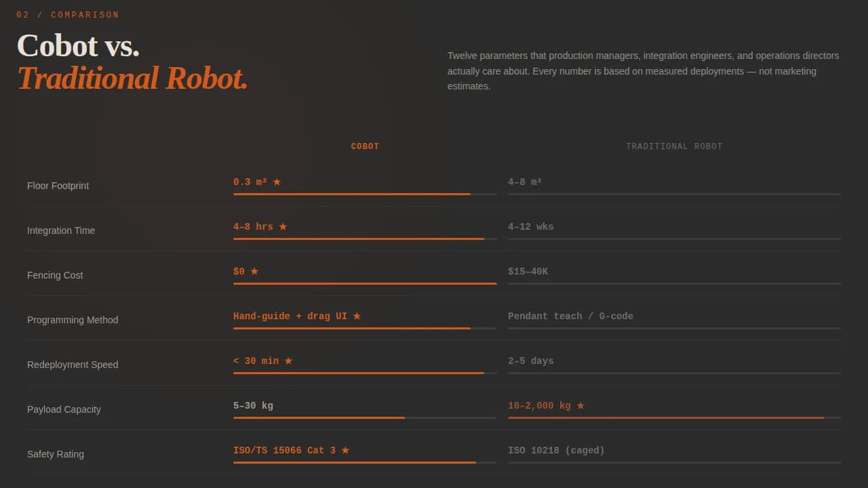The image size is (868, 488).
Task: Click the gray bar under 4–12 wks
Action: 674,239
